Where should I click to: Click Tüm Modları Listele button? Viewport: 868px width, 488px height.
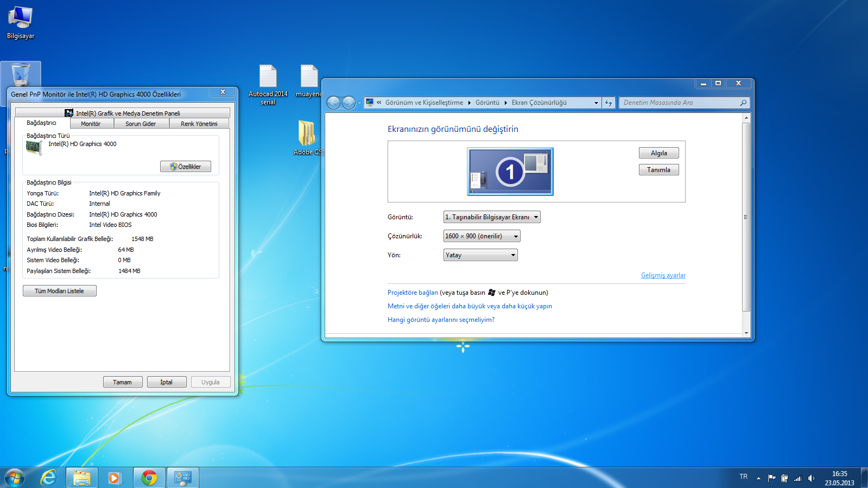[60, 291]
